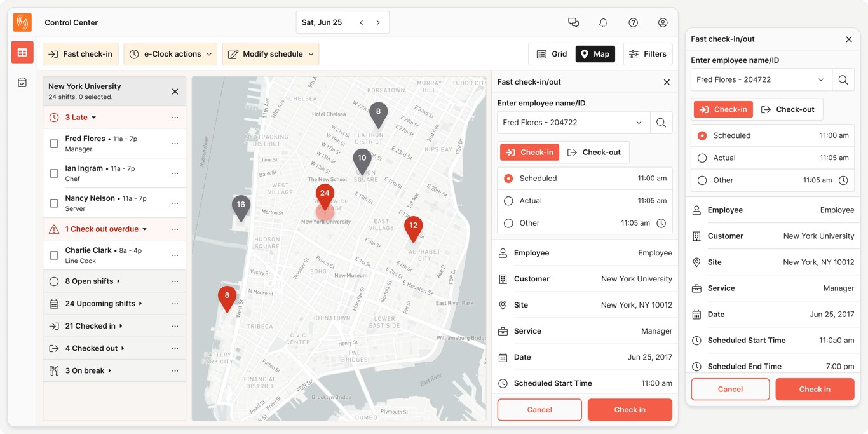Image resolution: width=868 pixels, height=434 pixels.
Task: Click gray map pin numbered 8 near Flatiron
Action: pyautogui.click(x=378, y=114)
